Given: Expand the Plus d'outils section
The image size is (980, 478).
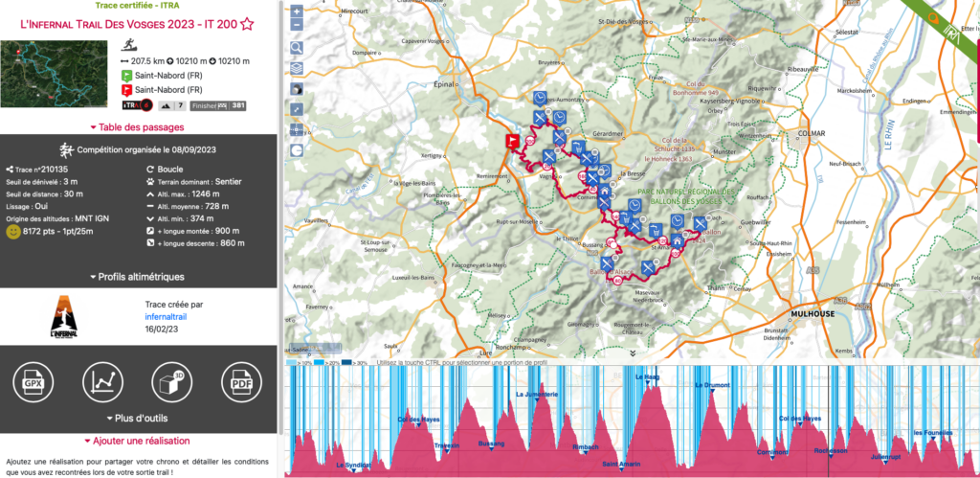Looking at the screenshot, I should 138,418.
